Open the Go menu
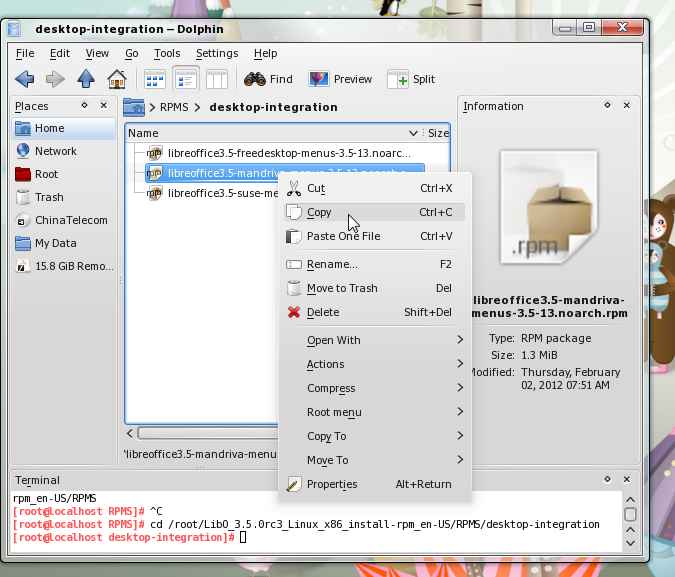 (132, 53)
